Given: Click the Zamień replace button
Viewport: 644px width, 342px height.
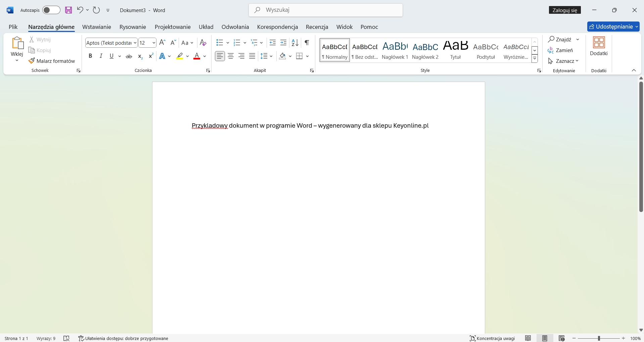Looking at the screenshot, I should point(560,50).
